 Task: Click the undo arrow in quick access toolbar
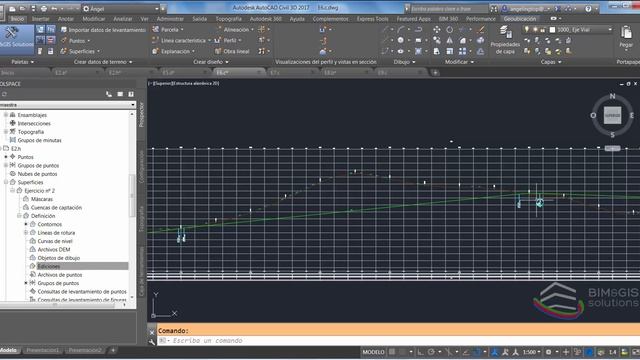click(x=54, y=9)
